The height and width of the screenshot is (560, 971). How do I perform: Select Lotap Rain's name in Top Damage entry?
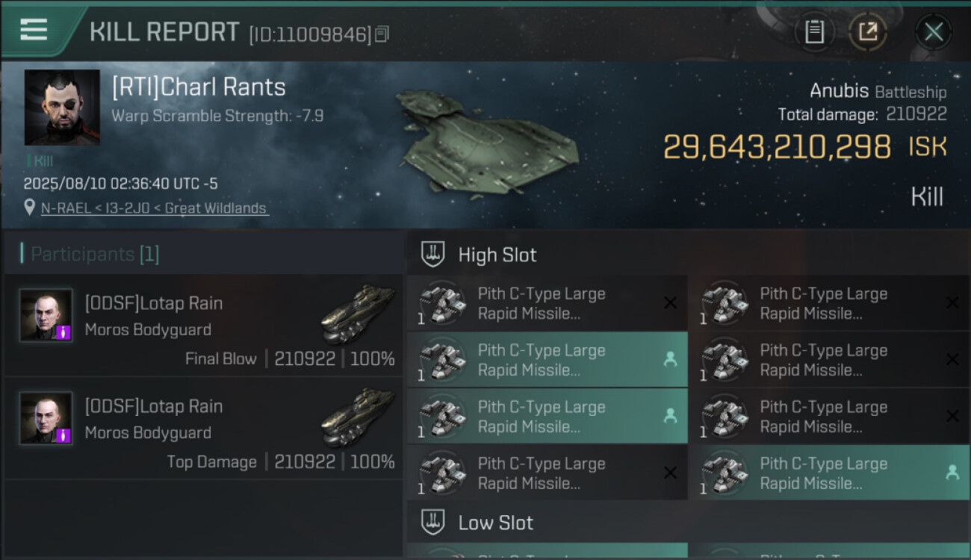click(x=154, y=406)
